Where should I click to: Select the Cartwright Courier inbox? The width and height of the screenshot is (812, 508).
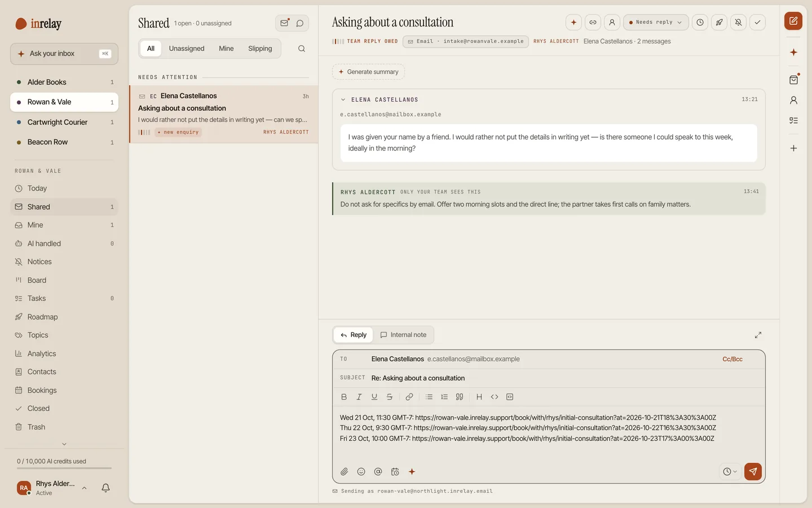(64, 122)
